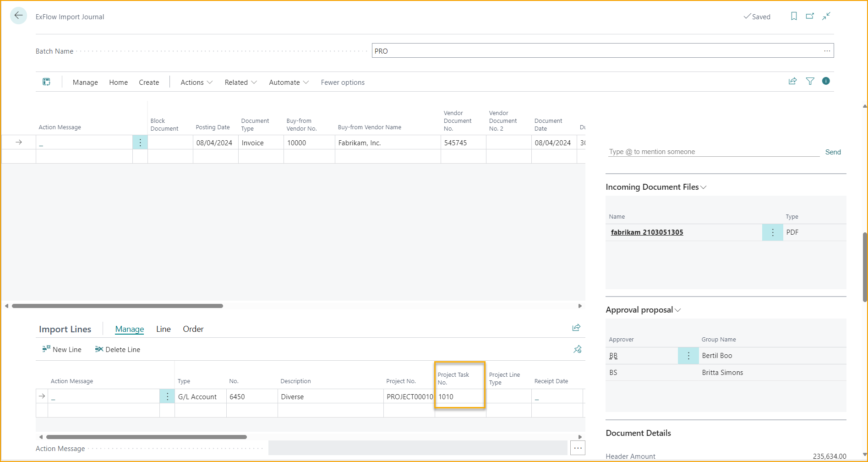Open row options for Fabrikam invoice line

[140, 143]
